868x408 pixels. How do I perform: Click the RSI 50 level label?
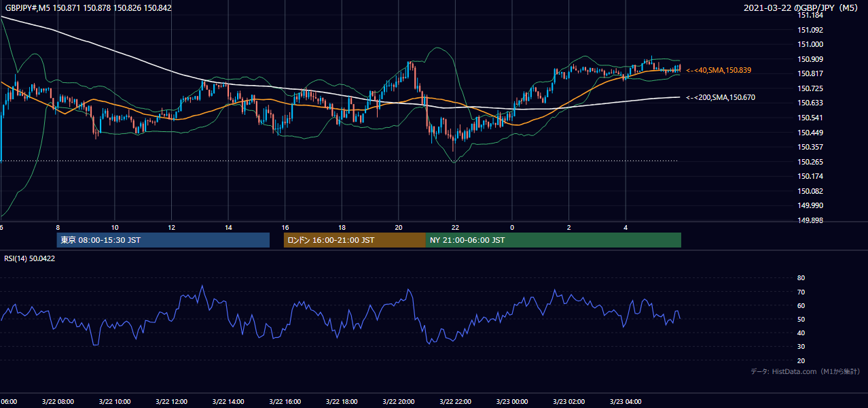click(801, 319)
